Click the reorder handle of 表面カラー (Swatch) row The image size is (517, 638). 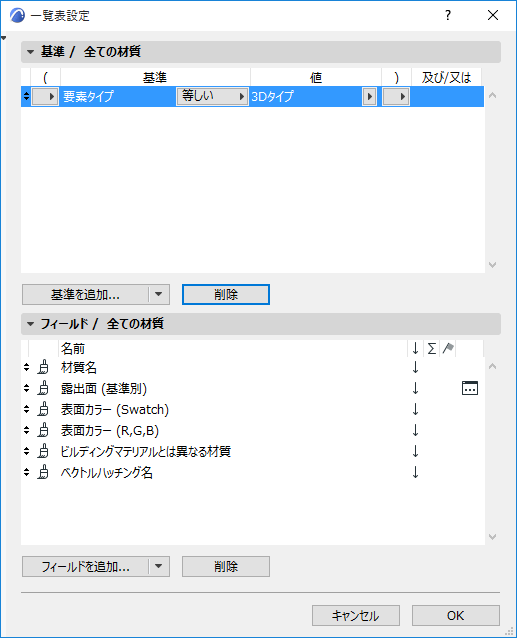pyautogui.click(x=26, y=409)
